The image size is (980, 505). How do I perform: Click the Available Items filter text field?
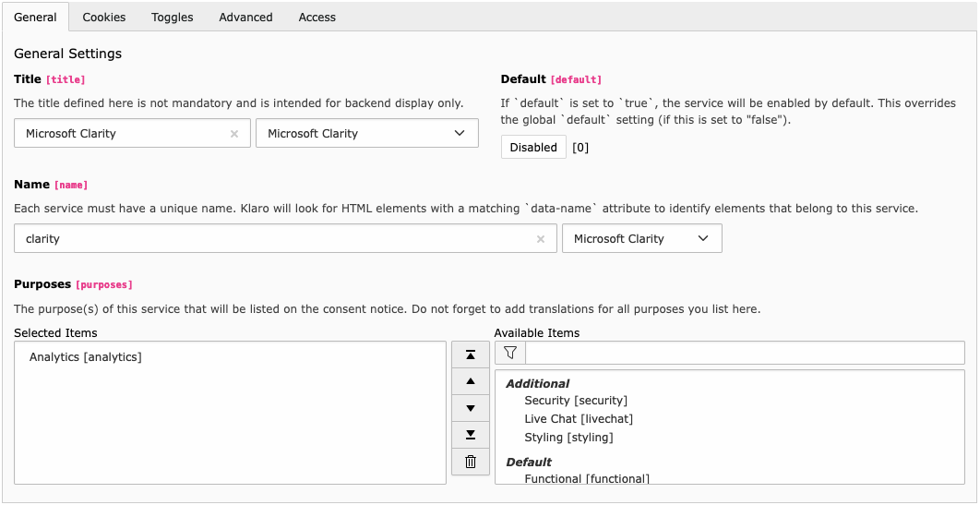pos(744,353)
